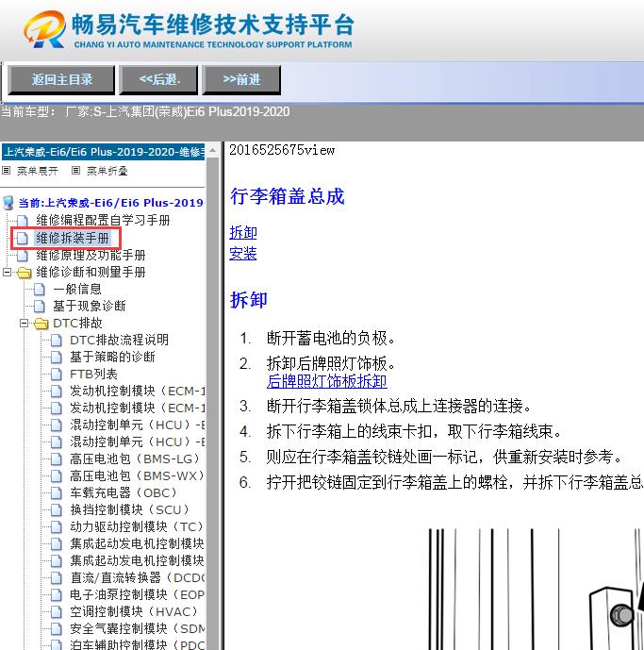Select 维修拆装手册 in the tree

[73, 238]
